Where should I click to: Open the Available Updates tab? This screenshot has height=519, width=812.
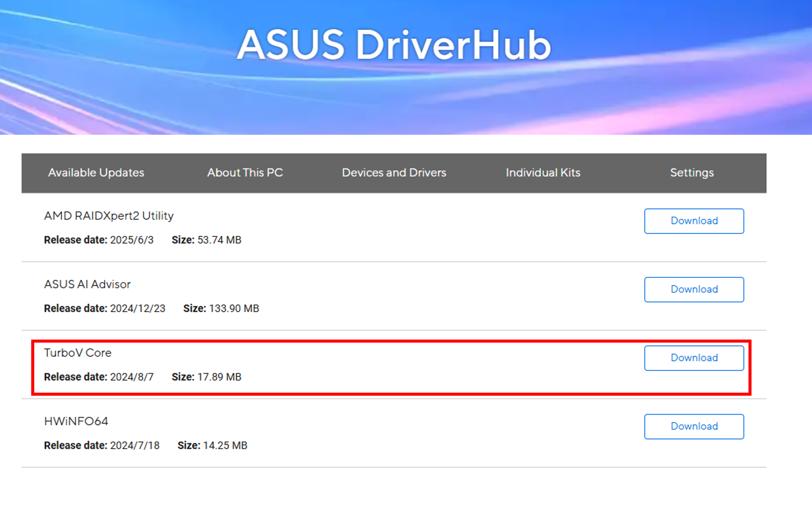pyautogui.click(x=96, y=173)
